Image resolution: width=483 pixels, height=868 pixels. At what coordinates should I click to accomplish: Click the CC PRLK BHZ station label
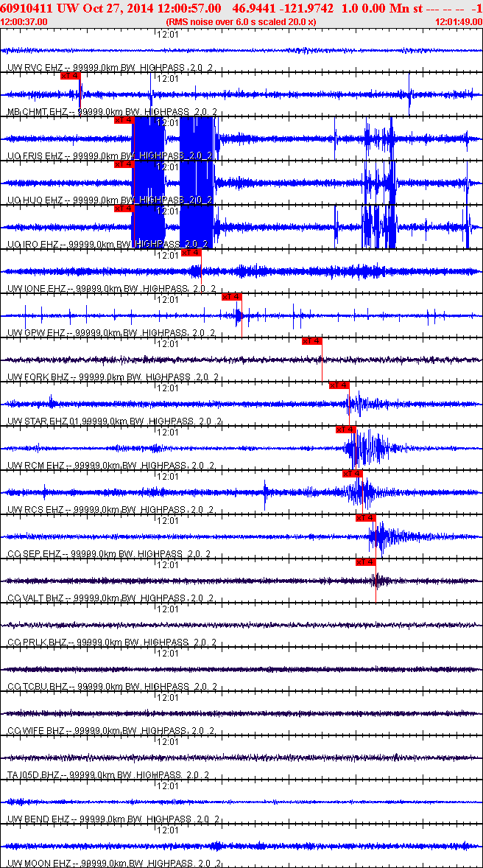click(37, 643)
